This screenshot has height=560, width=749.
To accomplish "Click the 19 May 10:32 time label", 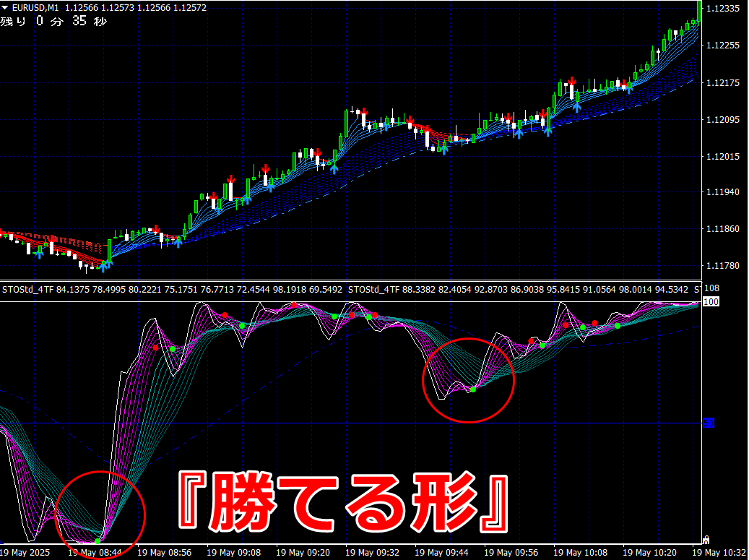I will point(719,552).
